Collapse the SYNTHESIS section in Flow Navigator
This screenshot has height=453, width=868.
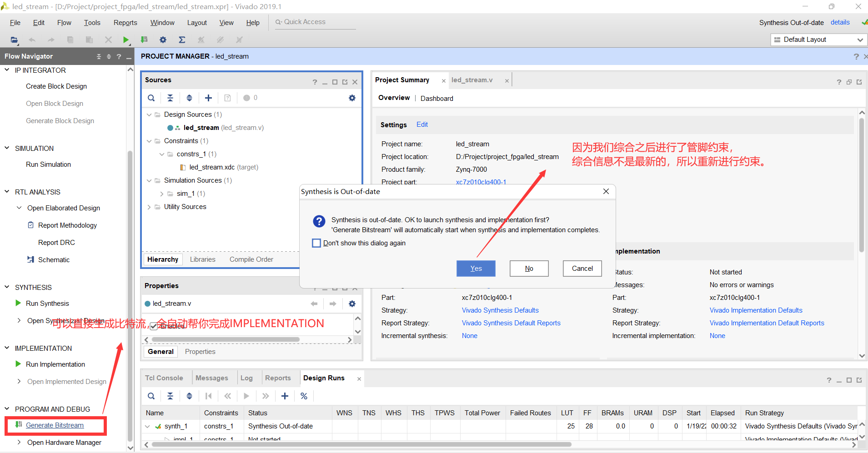click(7, 287)
